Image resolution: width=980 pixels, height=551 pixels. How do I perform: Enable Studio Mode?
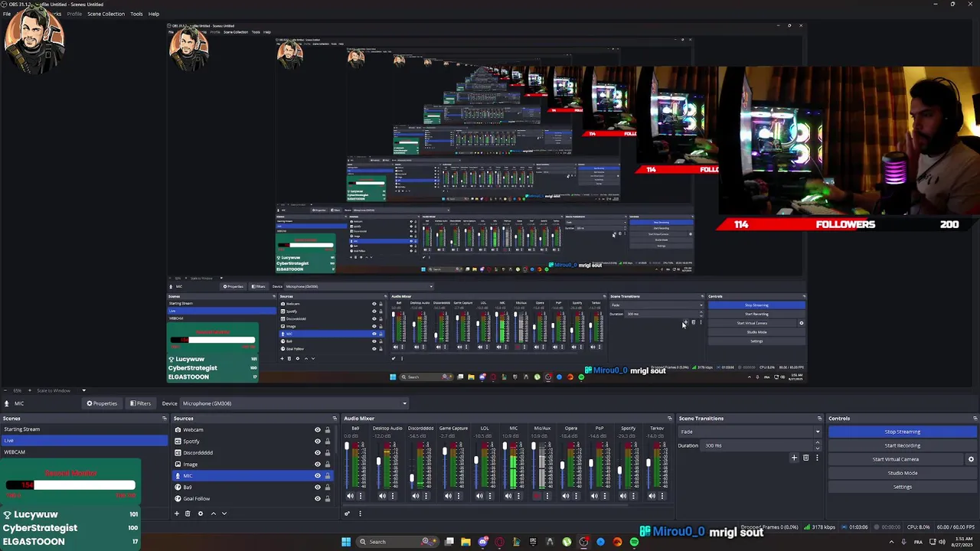903,473
